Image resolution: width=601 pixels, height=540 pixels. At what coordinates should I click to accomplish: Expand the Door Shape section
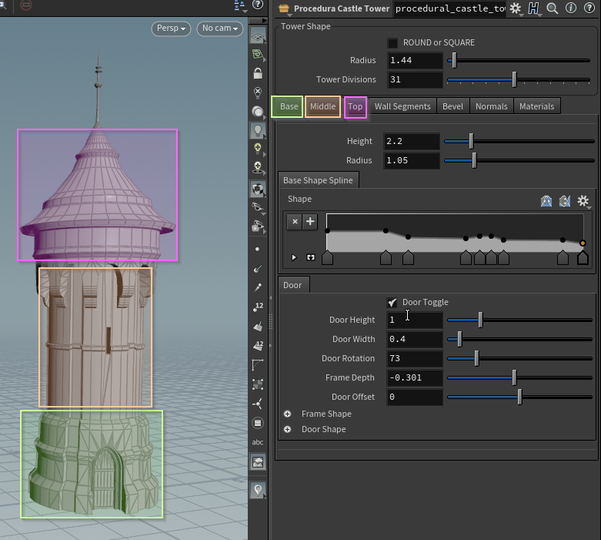pyautogui.click(x=287, y=429)
